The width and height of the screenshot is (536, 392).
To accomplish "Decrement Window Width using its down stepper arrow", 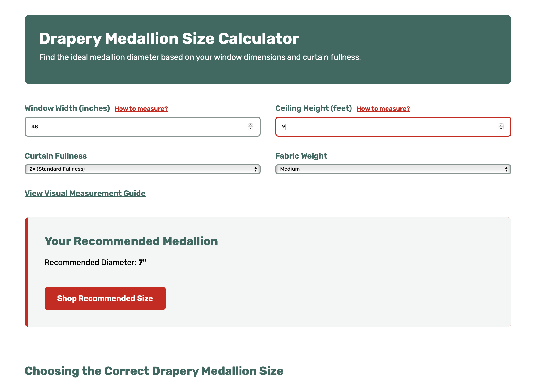I will click(x=251, y=129).
